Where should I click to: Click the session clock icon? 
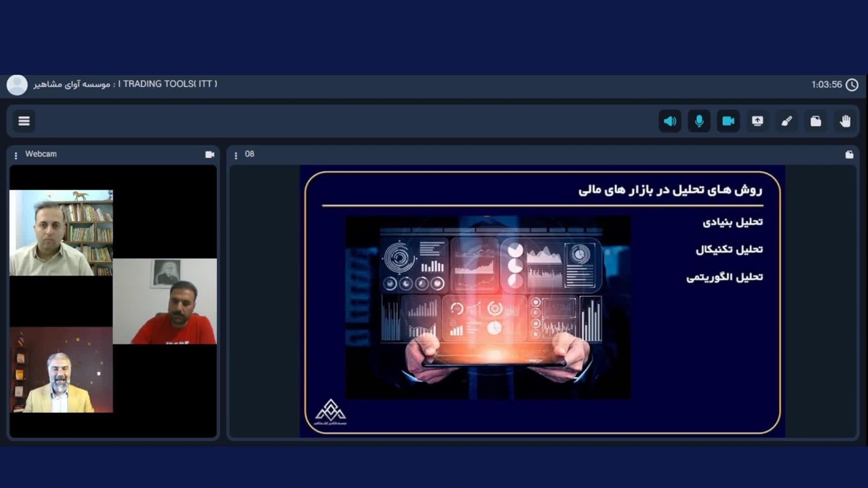[x=852, y=85]
